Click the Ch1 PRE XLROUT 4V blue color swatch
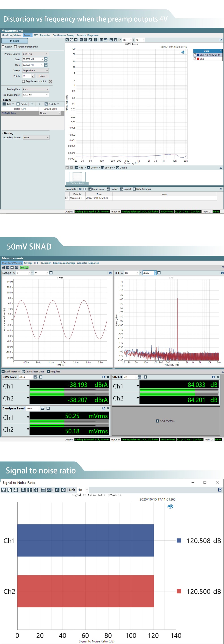 [x=198, y=55]
